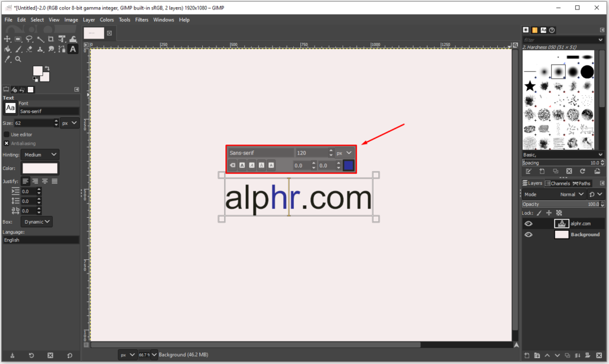
Task: Enable the Use editor checkbox
Action: click(8, 134)
